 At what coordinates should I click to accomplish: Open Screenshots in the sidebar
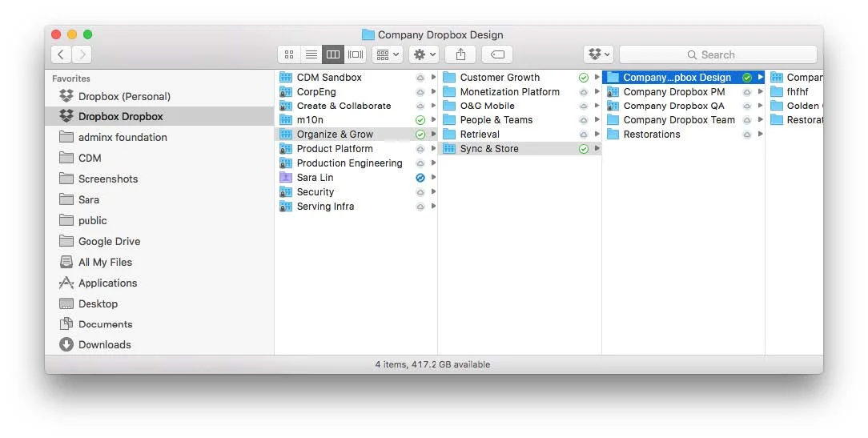point(159,179)
